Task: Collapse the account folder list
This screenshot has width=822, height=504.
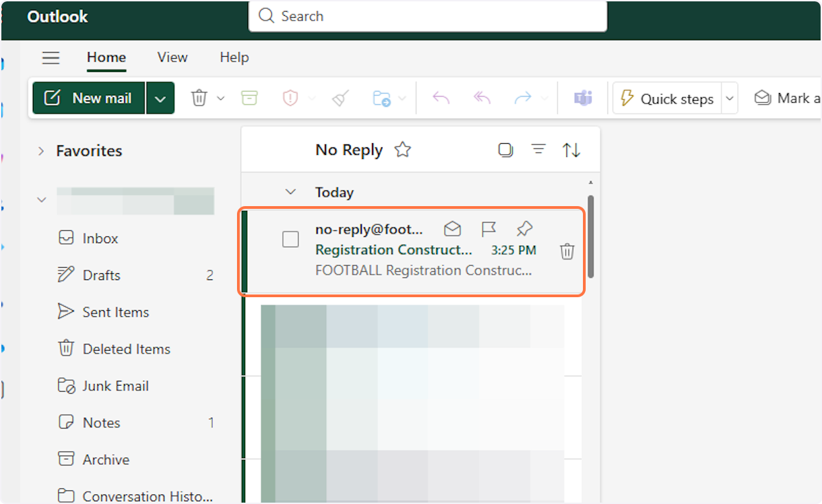Action: (x=41, y=200)
